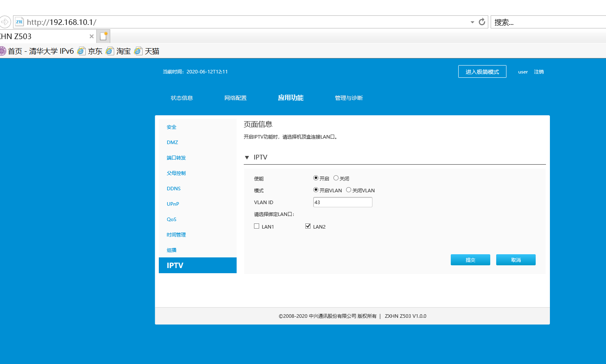
Task: Open 端口转发 in sidebar
Action: click(x=176, y=158)
